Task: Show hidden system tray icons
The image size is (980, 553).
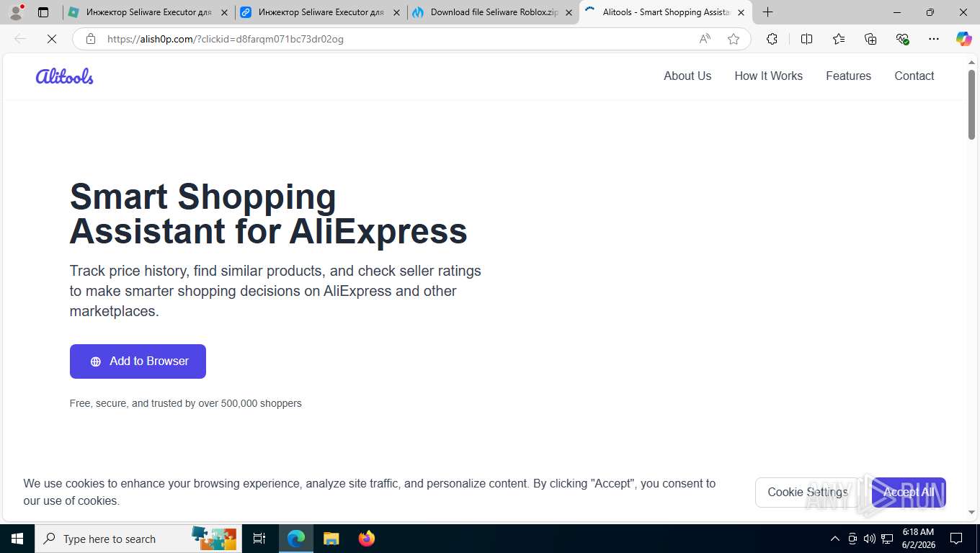Action: point(835,539)
